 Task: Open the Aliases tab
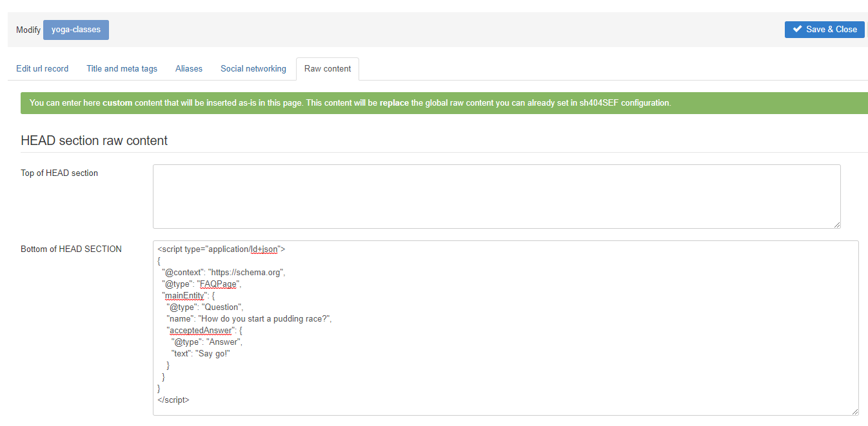189,68
